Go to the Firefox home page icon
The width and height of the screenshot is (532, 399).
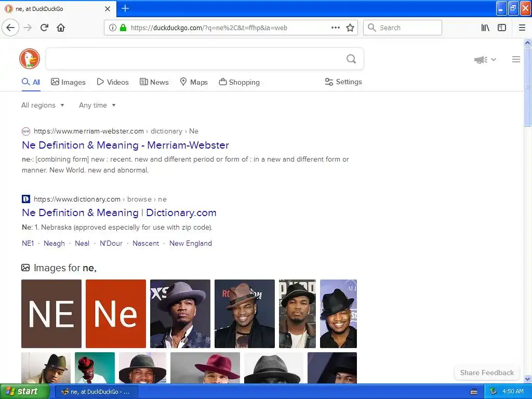coord(61,28)
